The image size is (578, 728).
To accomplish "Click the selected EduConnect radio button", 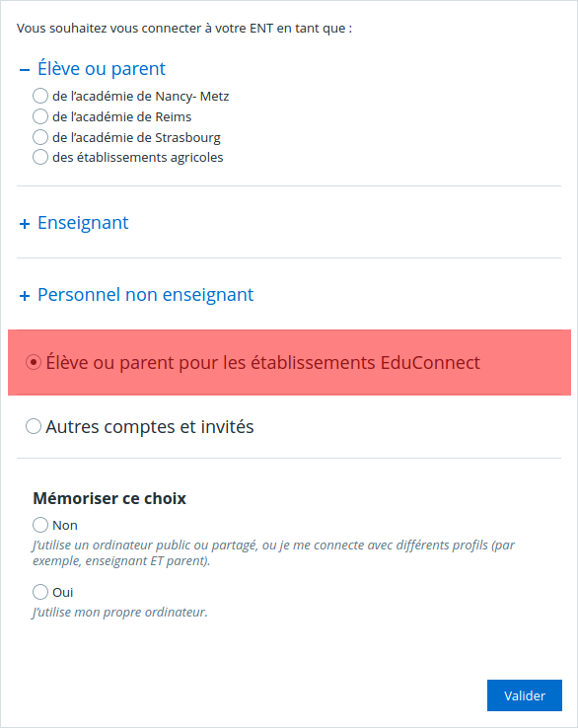I will [34, 362].
